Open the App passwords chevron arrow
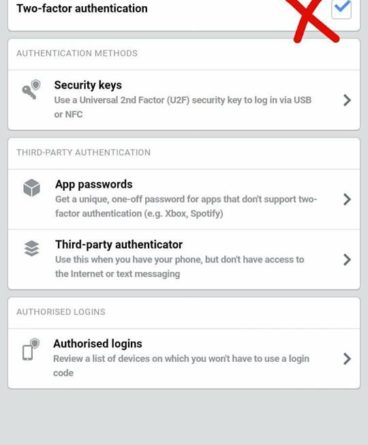368x445 pixels. point(347,199)
